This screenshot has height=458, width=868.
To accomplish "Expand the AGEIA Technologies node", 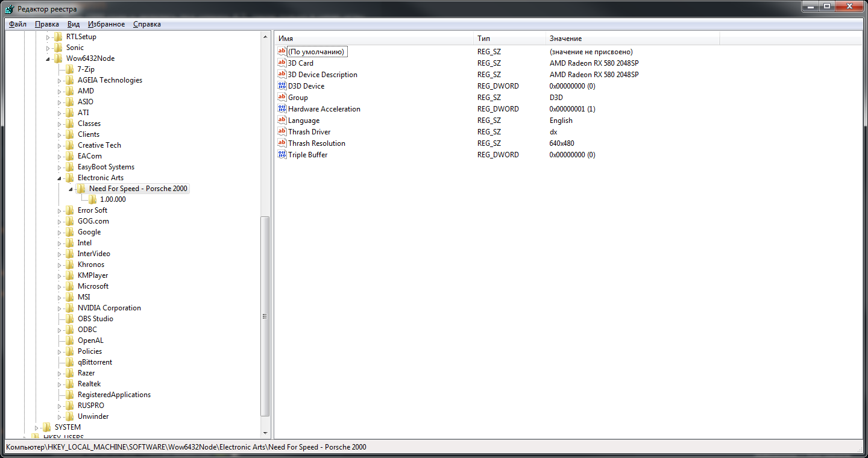I will click(x=60, y=80).
